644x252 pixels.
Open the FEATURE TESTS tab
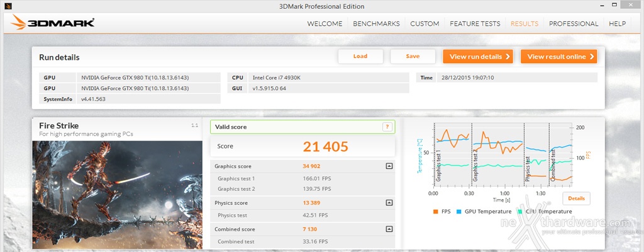tap(475, 24)
